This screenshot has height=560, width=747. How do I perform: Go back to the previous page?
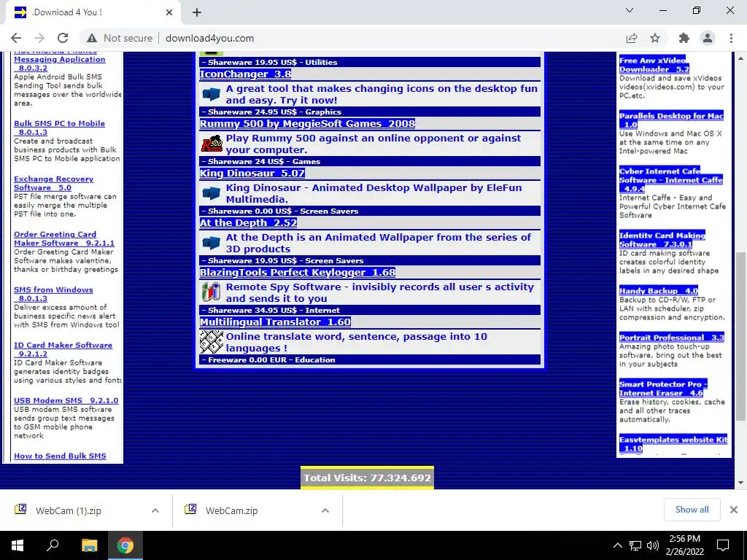pos(16,38)
